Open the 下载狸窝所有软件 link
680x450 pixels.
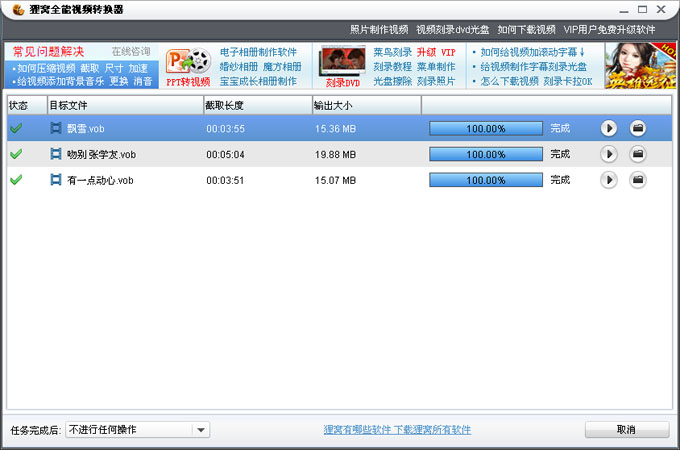432,430
